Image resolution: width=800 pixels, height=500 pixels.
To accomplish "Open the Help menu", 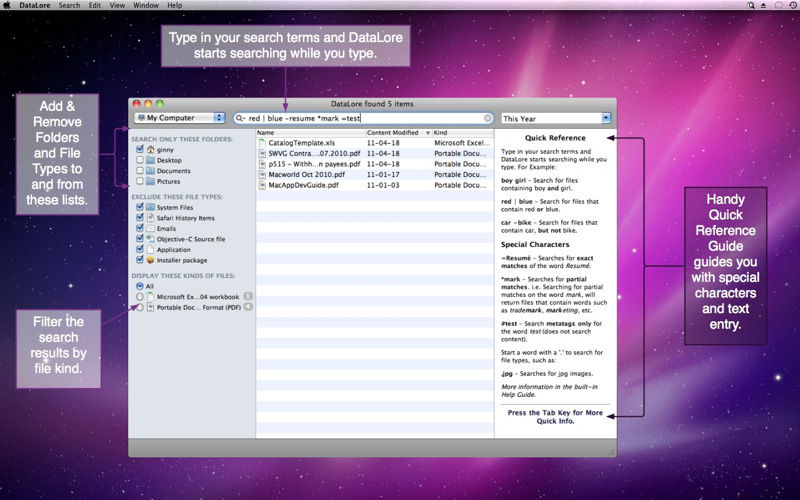I will (174, 5).
